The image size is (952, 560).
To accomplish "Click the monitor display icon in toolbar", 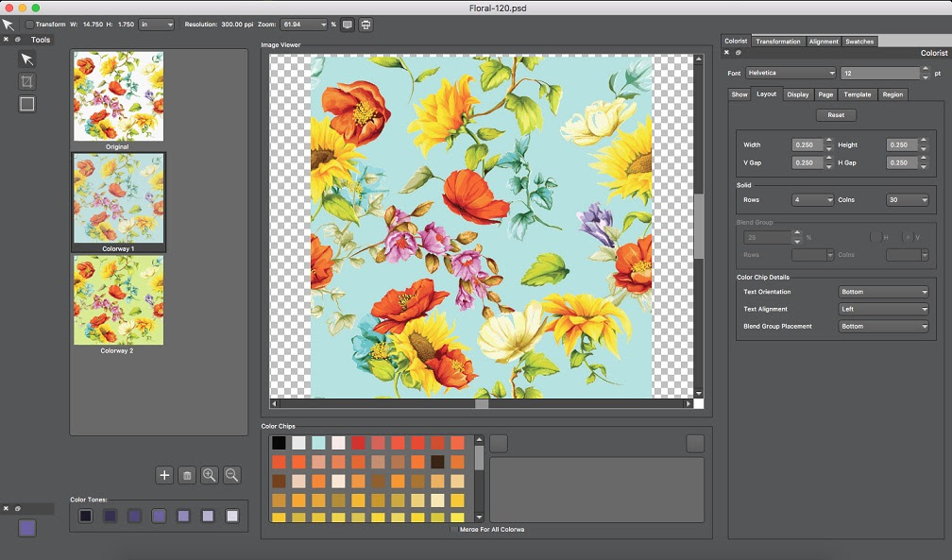I will 348,24.
